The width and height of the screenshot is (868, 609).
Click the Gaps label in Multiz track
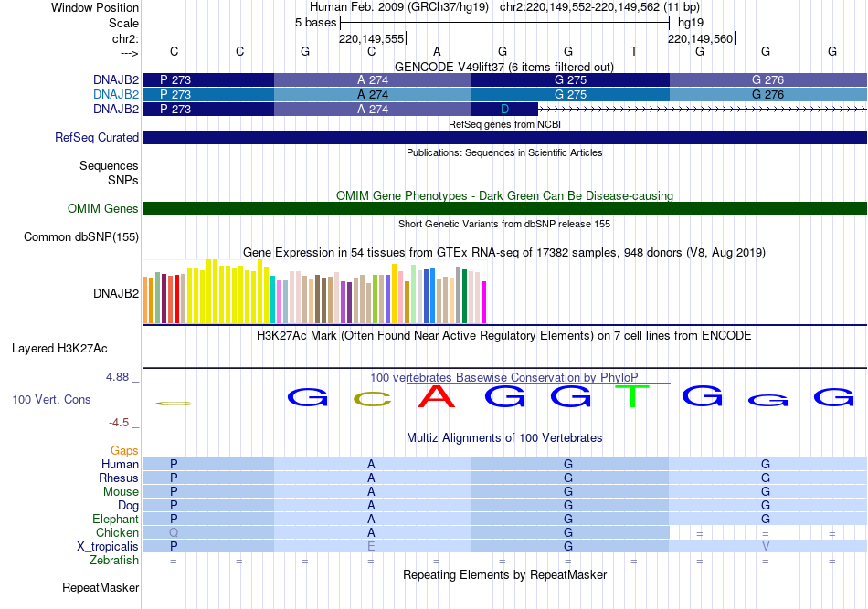click(x=124, y=451)
